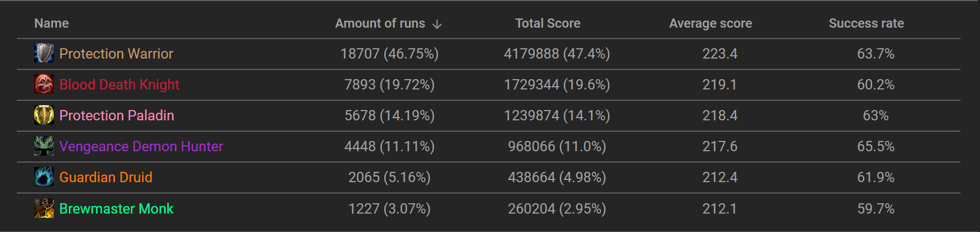Click the Protection Warrior spec icon

(x=44, y=54)
